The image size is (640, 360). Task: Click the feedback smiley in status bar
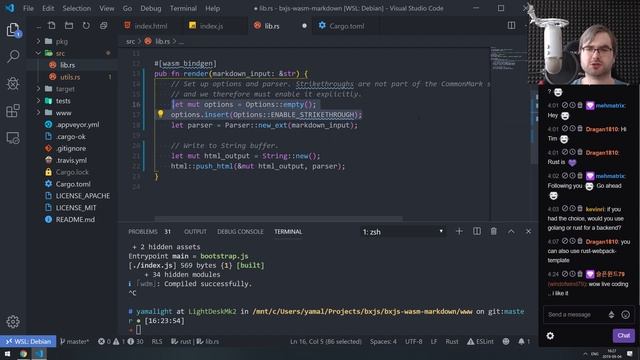tap(506, 341)
